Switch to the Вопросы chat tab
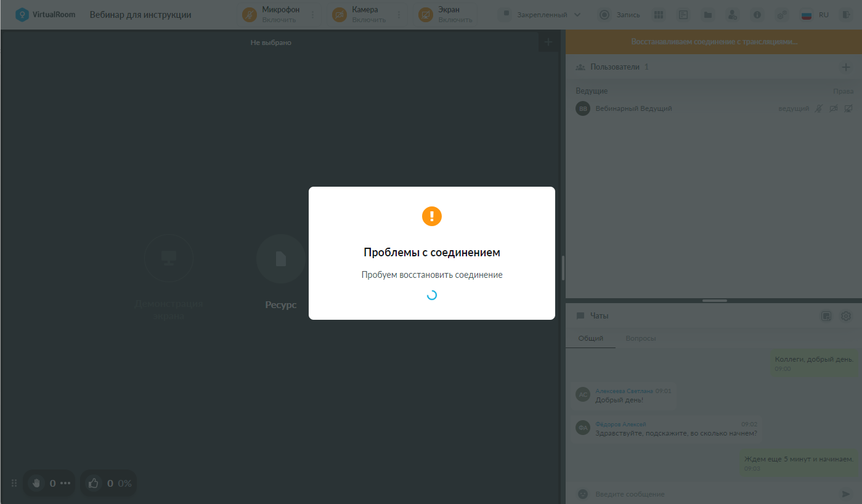 641,338
